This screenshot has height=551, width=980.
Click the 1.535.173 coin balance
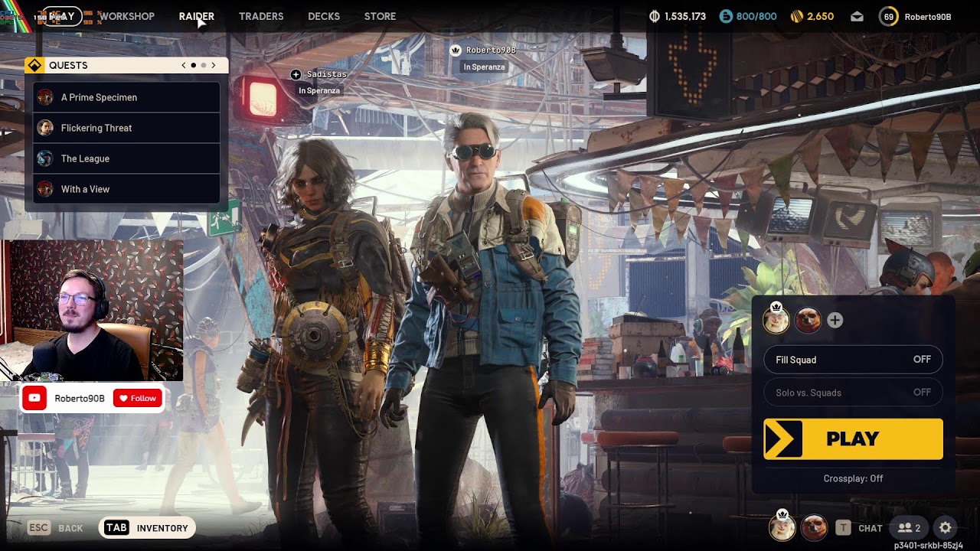[x=685, y=16]
